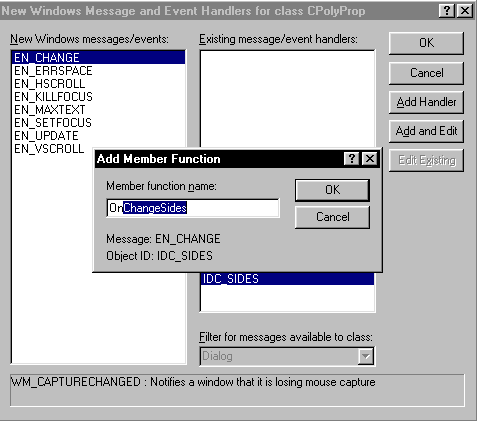Cancel the Add Member Function dialog
The height and width of the screenshot is (421, 477).
[x=332, y=217]
